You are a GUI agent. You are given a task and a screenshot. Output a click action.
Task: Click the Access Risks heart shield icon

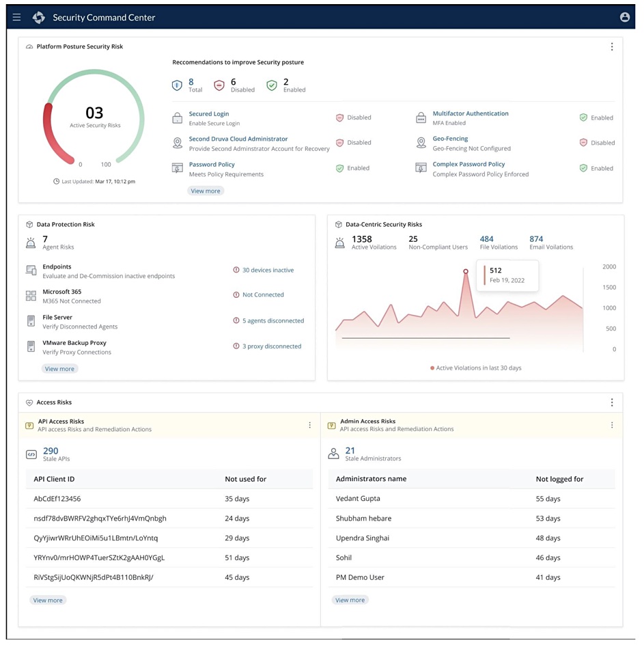pos(29,402)
